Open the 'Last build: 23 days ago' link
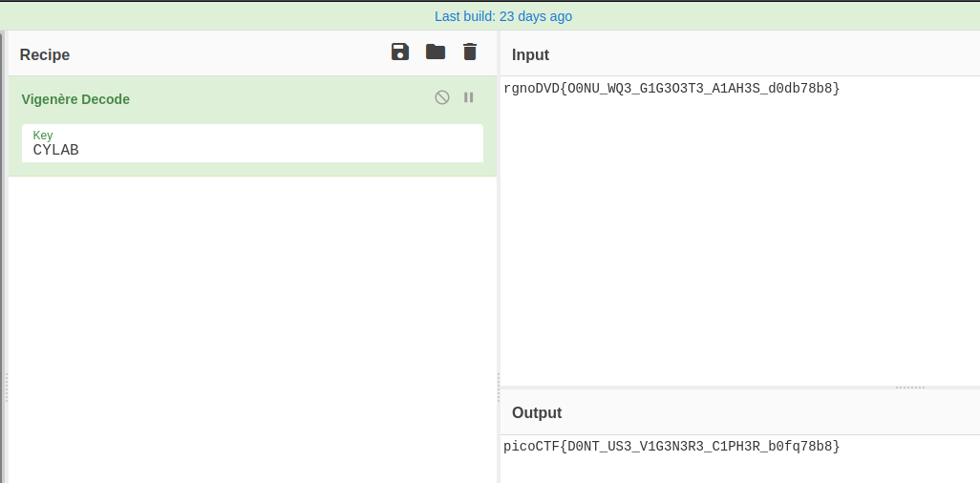Viewport: 980px width, 483px height. click(x=503, y=16)
